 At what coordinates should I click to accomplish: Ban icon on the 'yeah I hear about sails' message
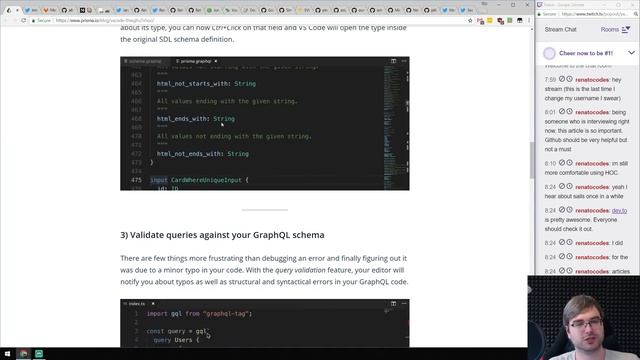click(562, 187)
